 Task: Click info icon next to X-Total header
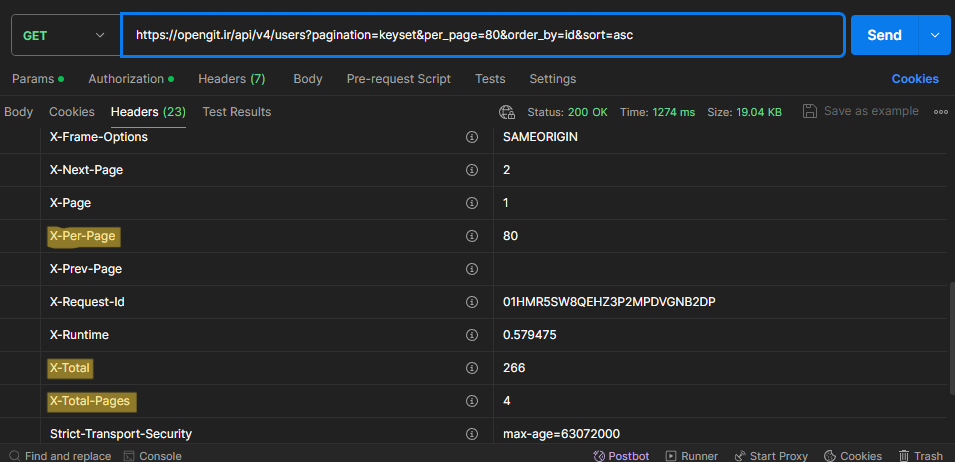(x=472, y=368)
